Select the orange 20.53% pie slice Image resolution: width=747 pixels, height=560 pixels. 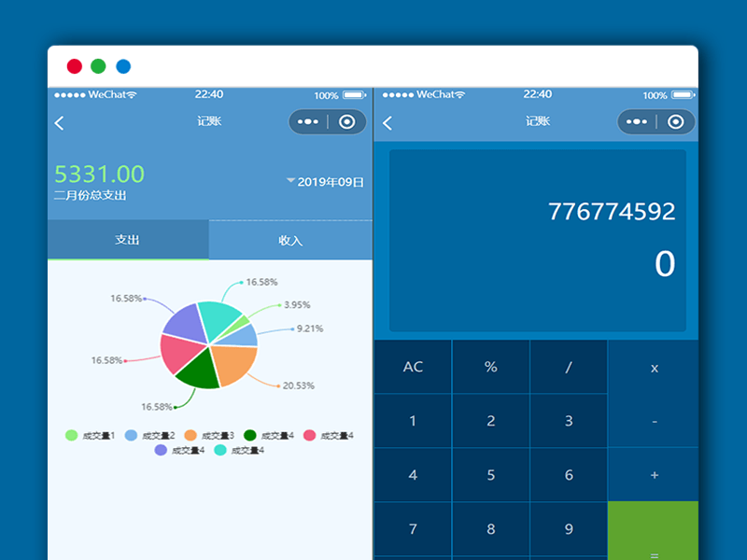click(x=233, y=365)
